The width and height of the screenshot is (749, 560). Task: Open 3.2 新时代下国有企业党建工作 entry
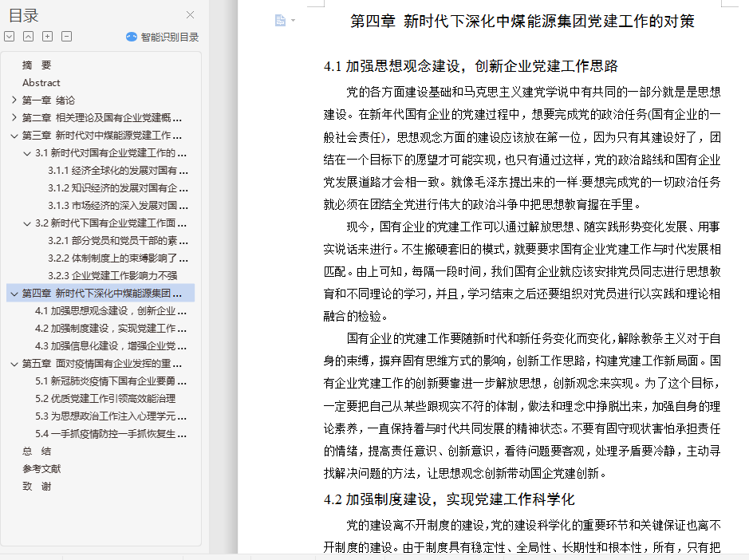point(111,223)
